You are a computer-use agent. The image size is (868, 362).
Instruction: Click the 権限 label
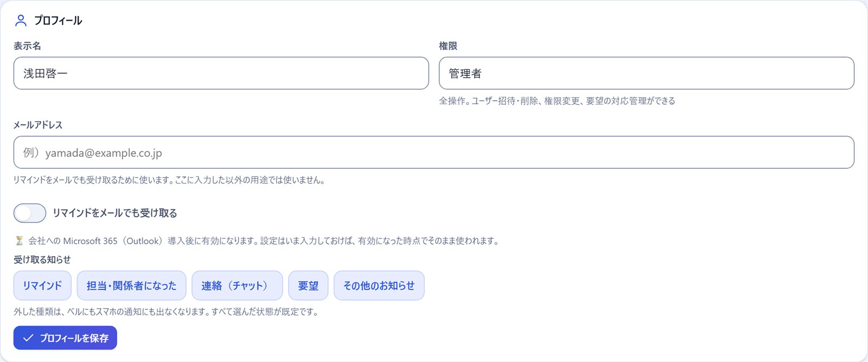pos(448,46)
